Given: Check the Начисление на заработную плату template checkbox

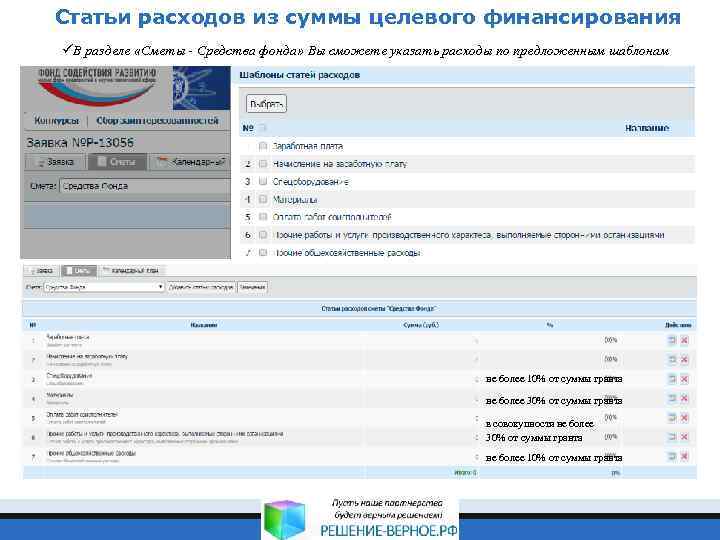Looking at the screenshot, I should pos(263,163).
